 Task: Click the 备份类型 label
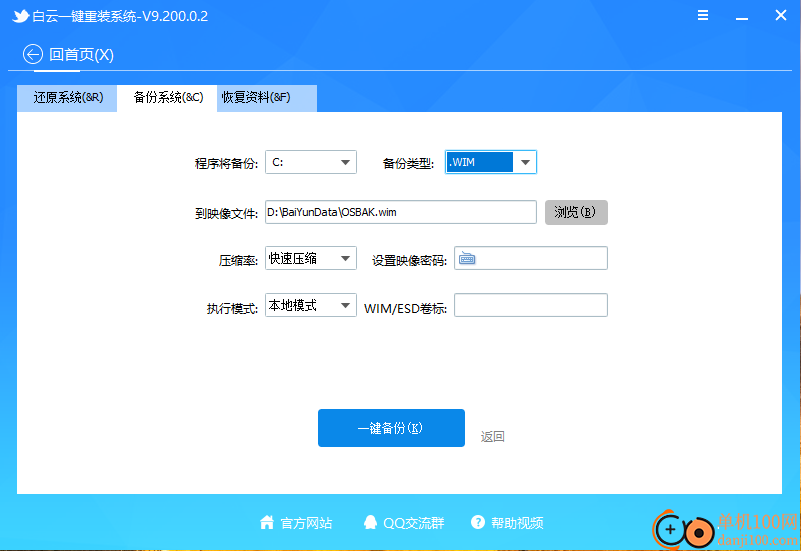[408, 163]
